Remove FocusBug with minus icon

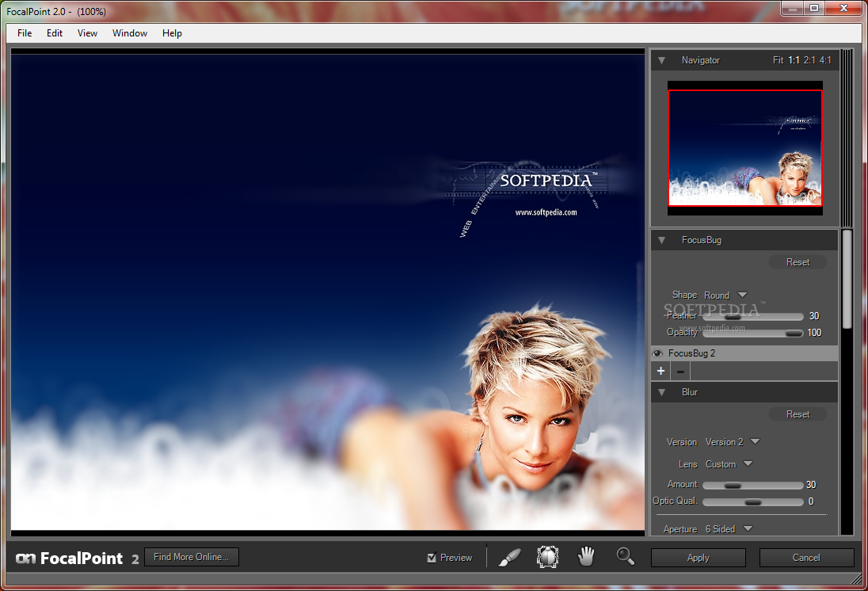click(680, 371)
